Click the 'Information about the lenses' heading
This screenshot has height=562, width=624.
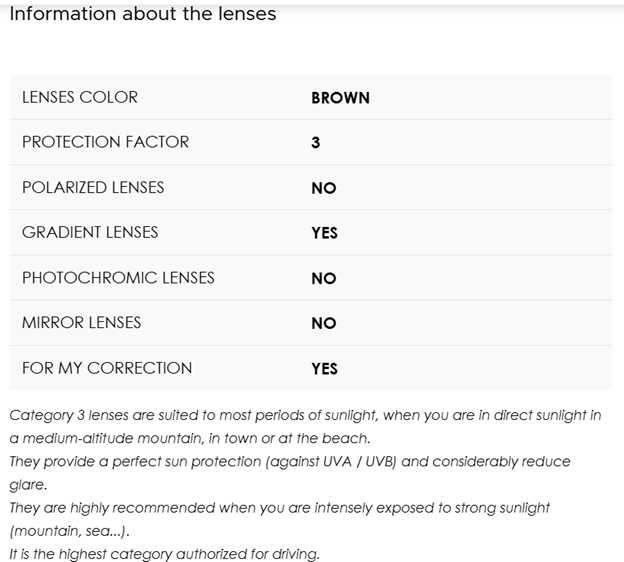pos(143,15)
